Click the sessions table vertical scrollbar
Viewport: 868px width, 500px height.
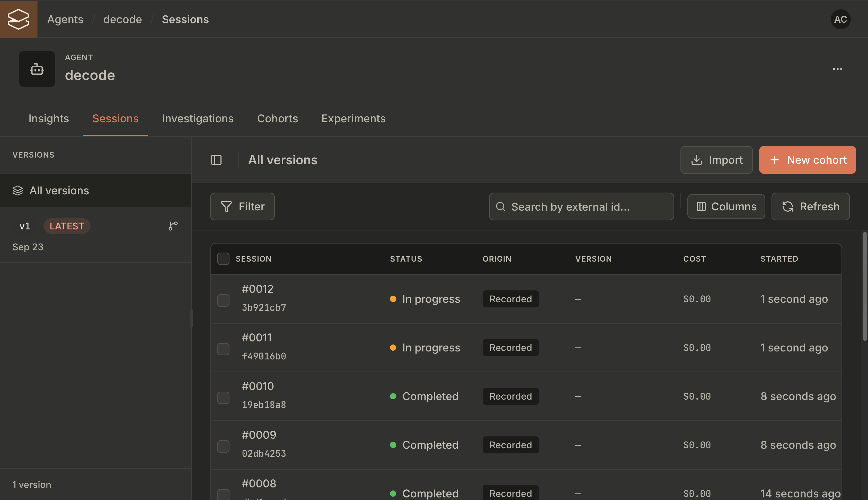point(865,286)
